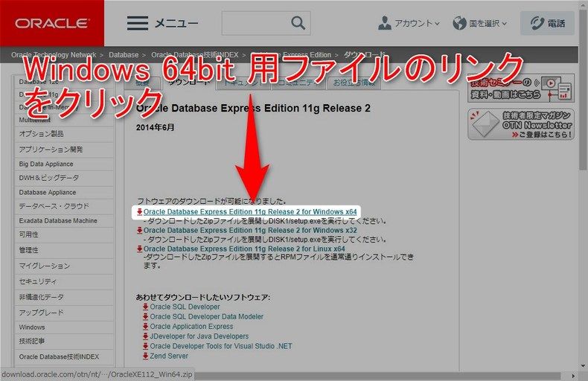Click download icon beside Windows x32 link

[x=139, y=230]
